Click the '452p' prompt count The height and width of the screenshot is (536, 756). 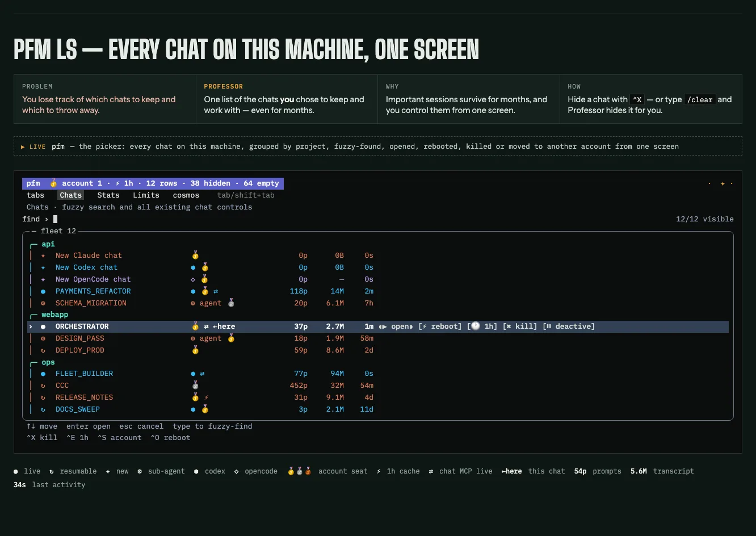pyautogui.click(x=299, y=386)
